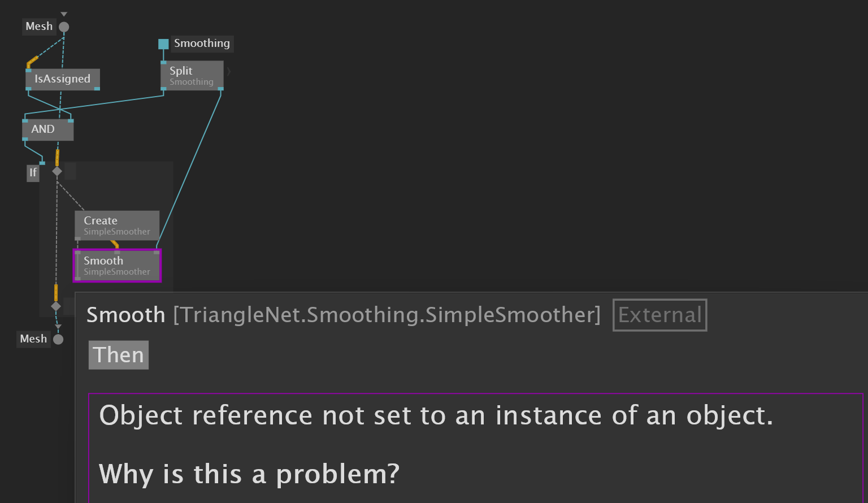Click the If region label
Image resolution: width=868 pixels, height=503 pixels.
33,173
